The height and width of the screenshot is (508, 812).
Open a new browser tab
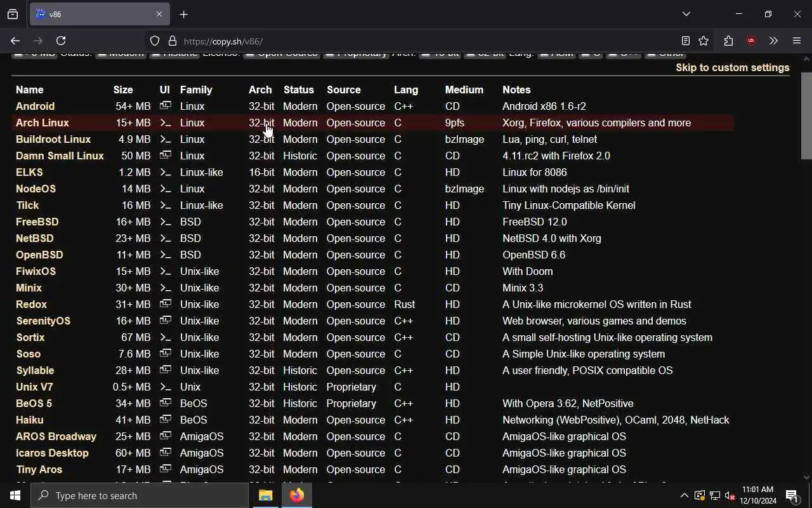183,14
